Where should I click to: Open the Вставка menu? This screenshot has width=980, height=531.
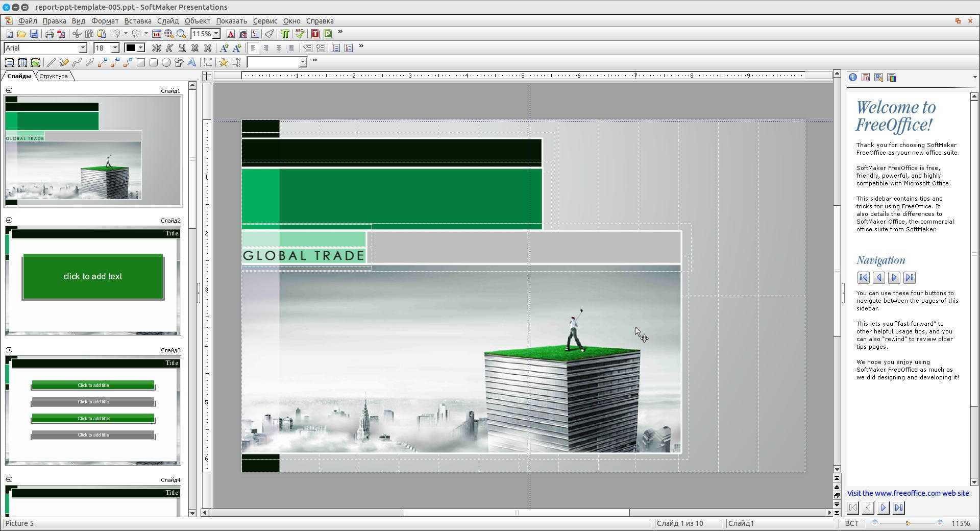138,21
